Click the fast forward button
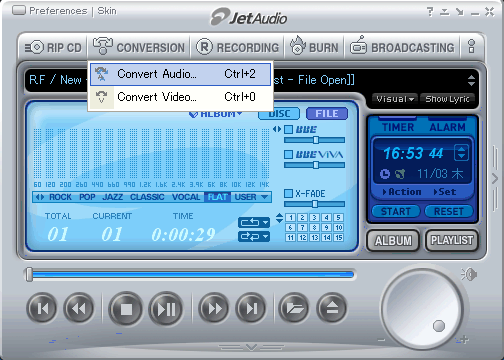The width and height of the screenshot is (504, 360). click(214, 308)
